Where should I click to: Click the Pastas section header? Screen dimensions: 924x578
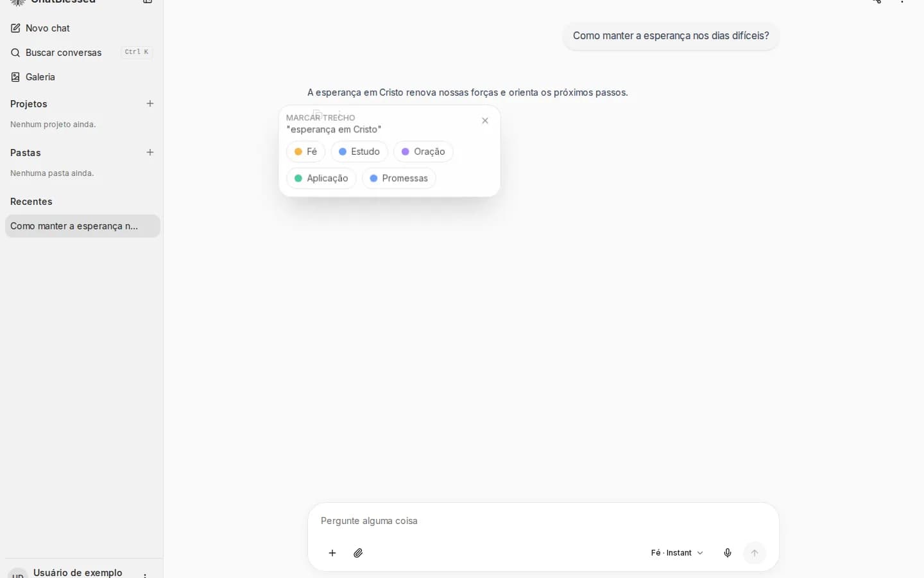[x=26, y=153]
